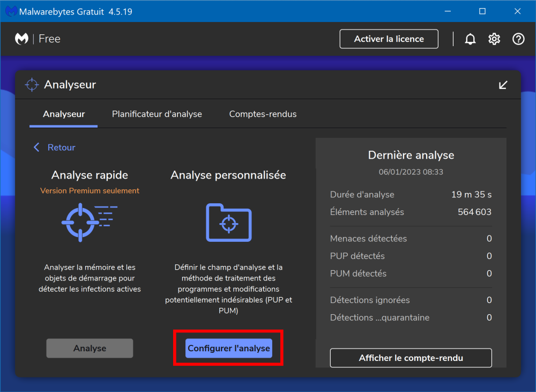Click the back chevron next to Retour
The height and width of the screenshot is (392, 536).
(36, 147)
